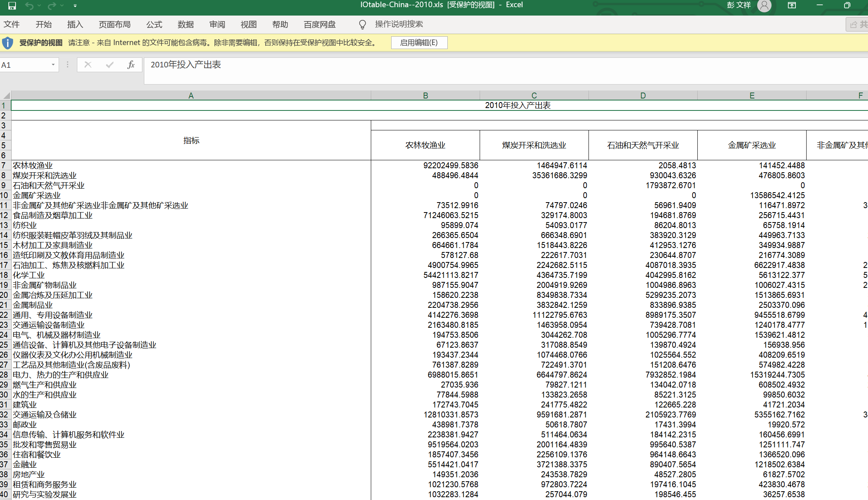
Task: Select column C header
Action: point(534,95)
